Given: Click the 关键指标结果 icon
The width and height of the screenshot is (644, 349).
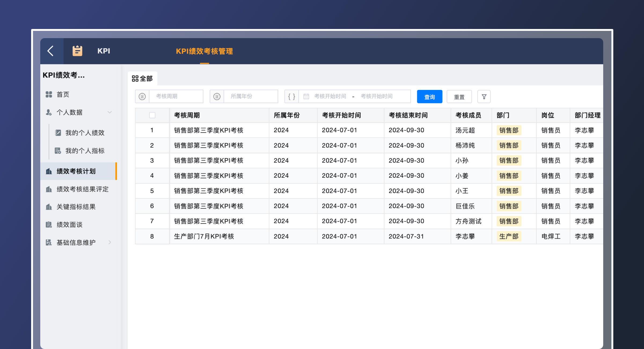Looking at the screenshot, I should 49,207.
